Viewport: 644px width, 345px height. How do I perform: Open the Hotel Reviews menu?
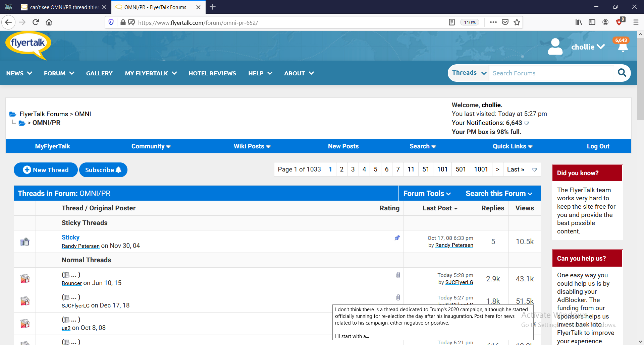pyautogui.click(x=212, y=73)
